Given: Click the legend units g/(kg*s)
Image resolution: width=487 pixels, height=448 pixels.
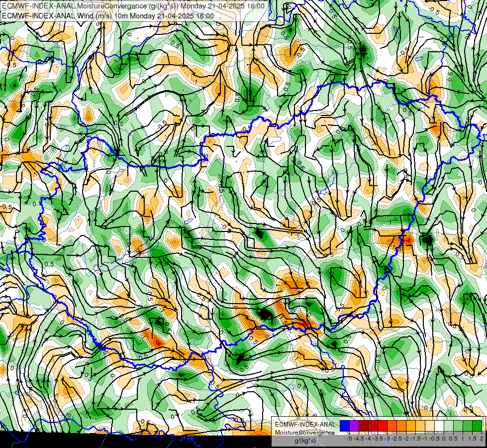Looking at the screenshot, I should [x=305, y=441].
